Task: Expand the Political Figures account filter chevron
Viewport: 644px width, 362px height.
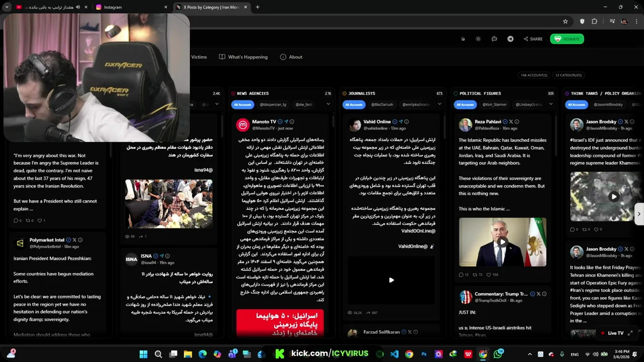Action: click(x=551, y=104)
